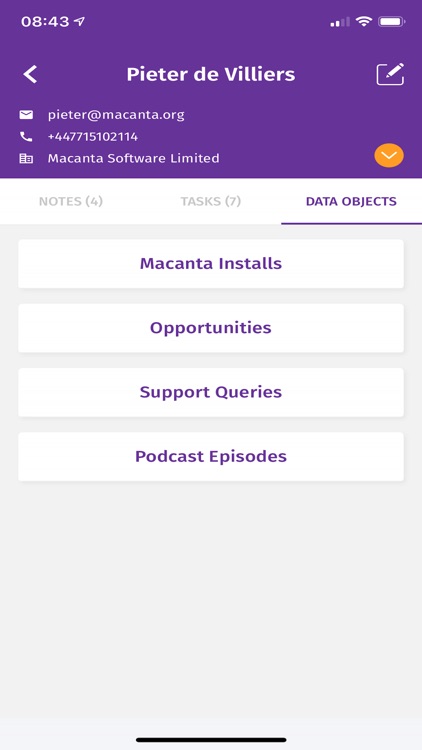
Task: Tap the back arrow icon
Action: coord(30,75)
